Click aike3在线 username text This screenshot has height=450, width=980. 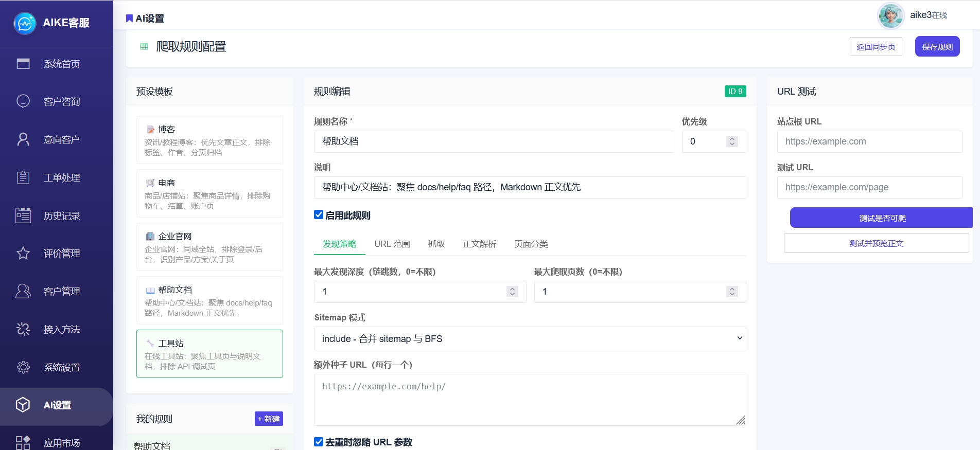click(929, 15)
